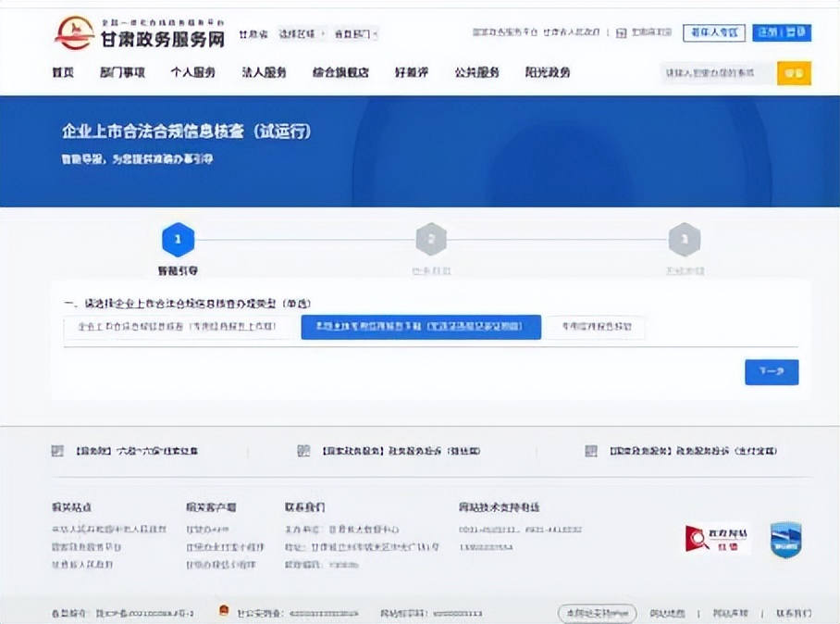840x624 pixels.
Task: Select the highlighted blue middle option
Action: tap(420, 328)
